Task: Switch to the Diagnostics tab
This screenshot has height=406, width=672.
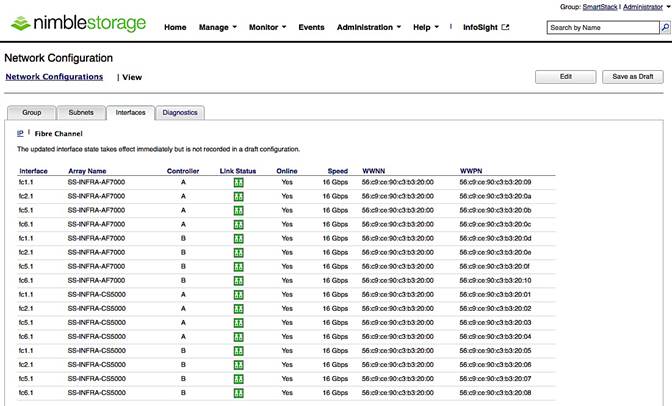Action: pos(180,113)
